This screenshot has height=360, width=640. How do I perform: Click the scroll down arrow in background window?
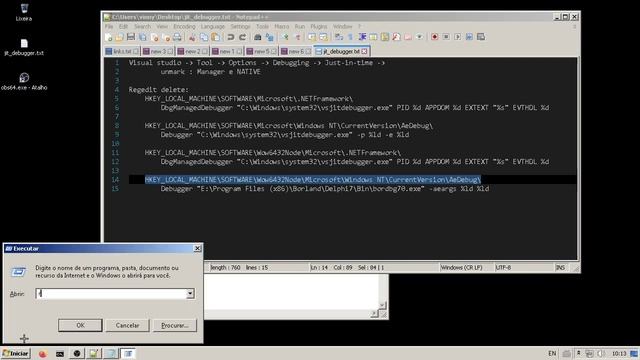[x=382, y=305]
